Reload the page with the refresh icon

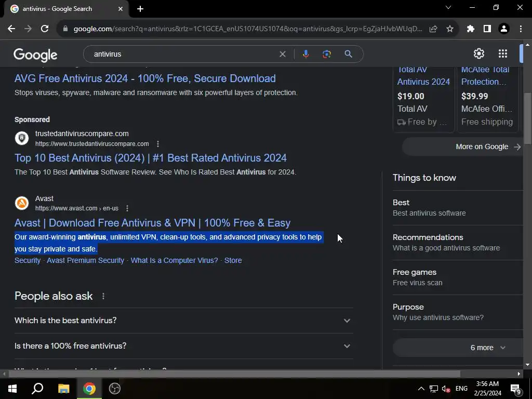45,29
